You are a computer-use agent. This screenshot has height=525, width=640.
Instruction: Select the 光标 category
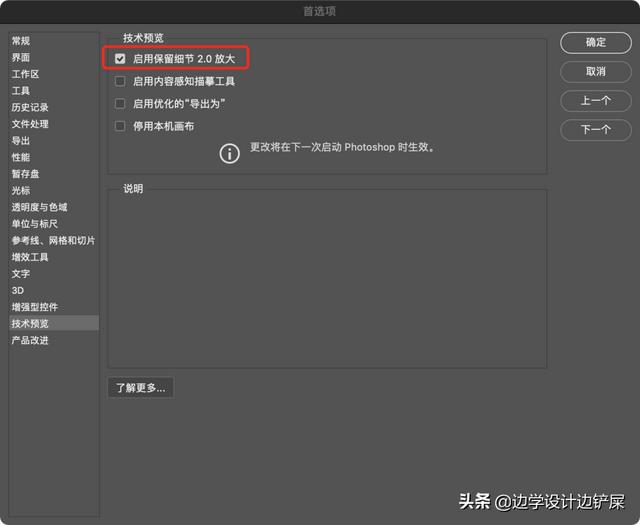point(54,191)
